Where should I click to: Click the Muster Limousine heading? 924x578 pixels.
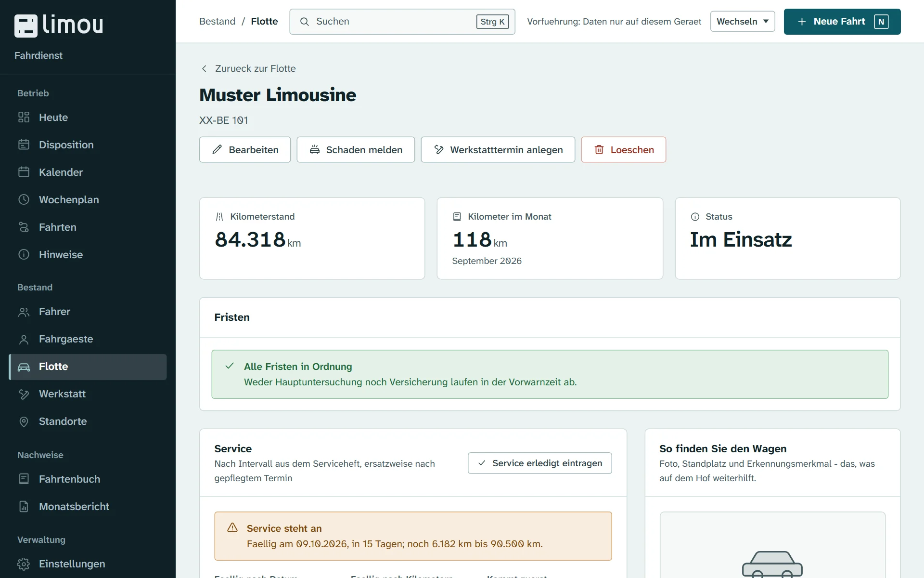(x=278, y=95)
